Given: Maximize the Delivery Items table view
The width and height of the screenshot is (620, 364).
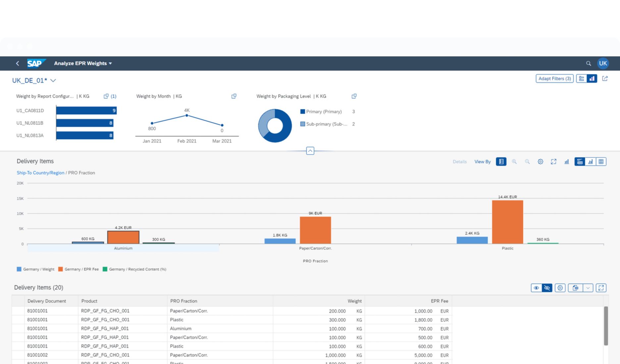Looking at the screenshot, I should [x=601, y=288].
